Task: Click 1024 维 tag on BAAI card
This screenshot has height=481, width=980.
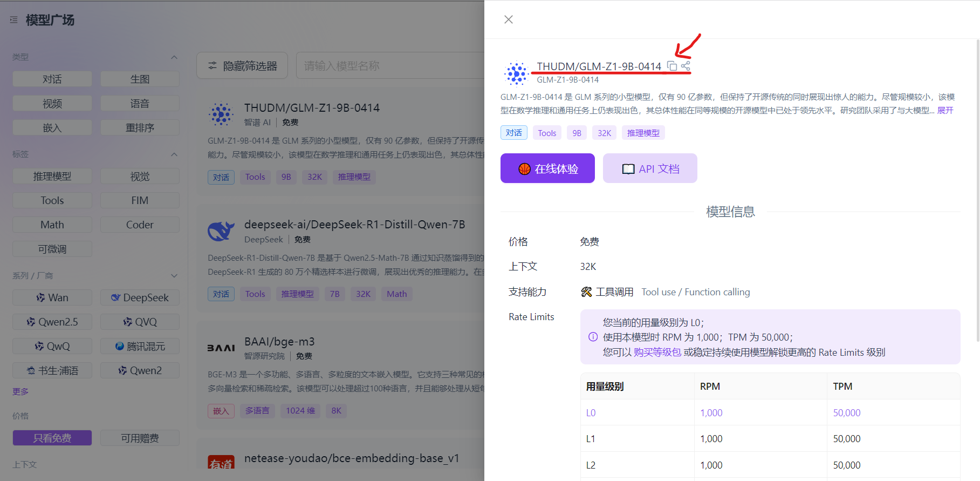Action: 300,411
